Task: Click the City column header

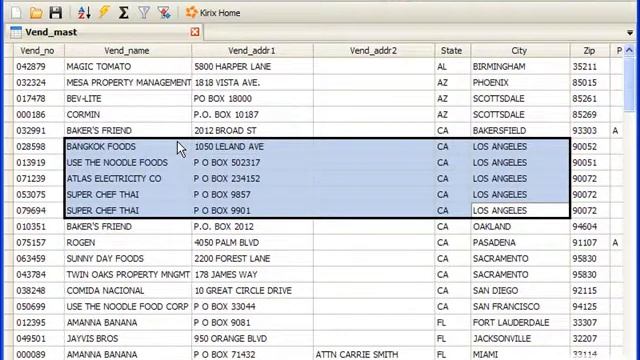Action: pyautogui.click(x=520, y=51)
